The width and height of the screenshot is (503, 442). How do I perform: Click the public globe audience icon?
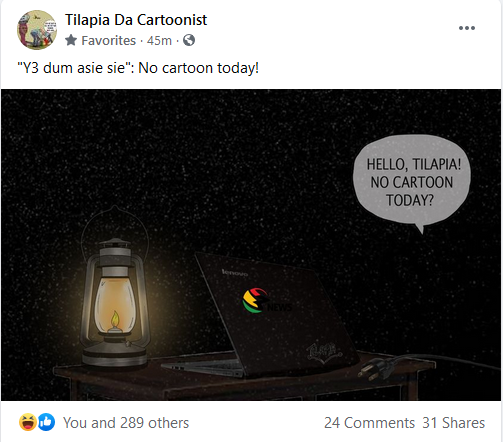(189, 40)
